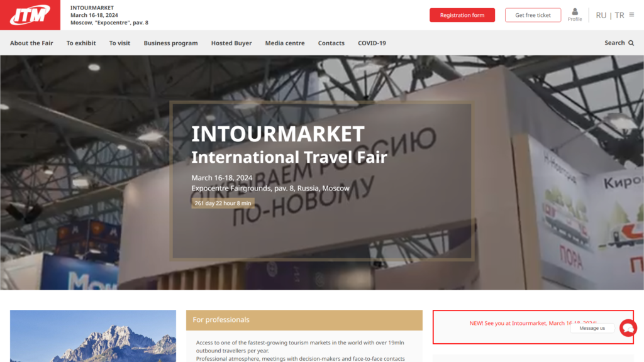
Task: Open the Business program menu
Action: coord(170,43)
